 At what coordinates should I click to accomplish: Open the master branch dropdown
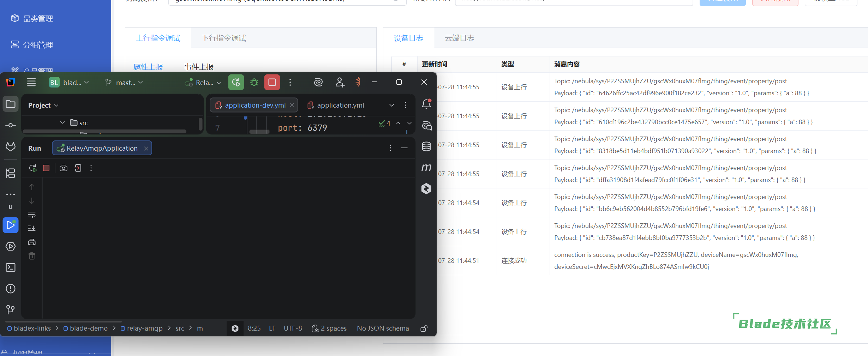pyautogui.click(x=124, y=83)
